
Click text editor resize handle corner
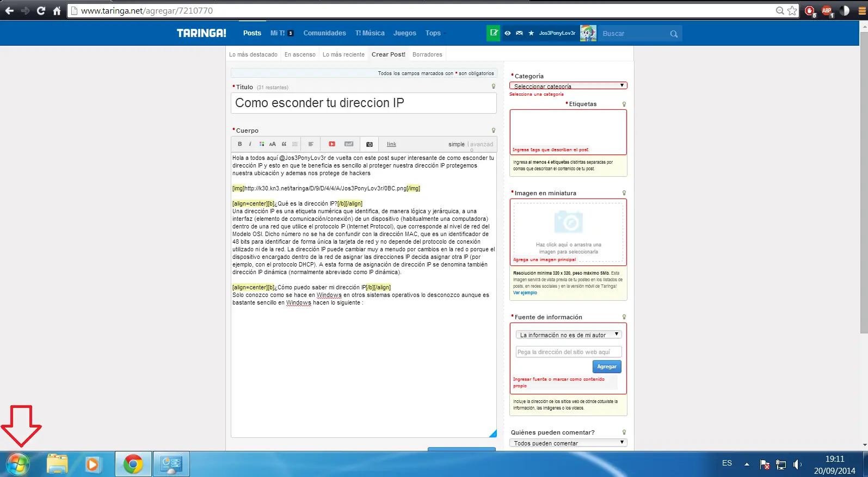coord(493,433)
